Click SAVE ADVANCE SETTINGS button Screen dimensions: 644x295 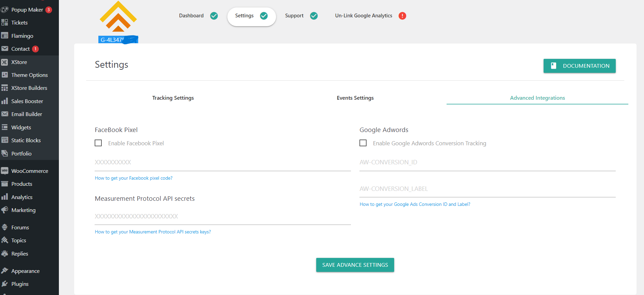(355, 265)
